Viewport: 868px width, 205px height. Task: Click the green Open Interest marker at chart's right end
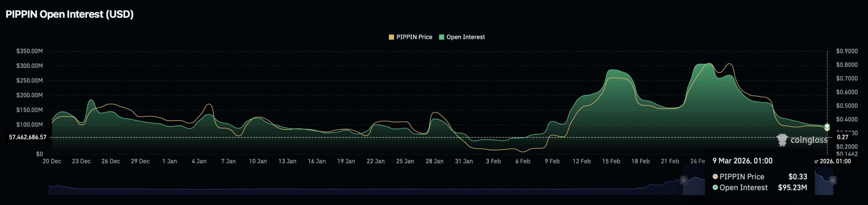827,126
